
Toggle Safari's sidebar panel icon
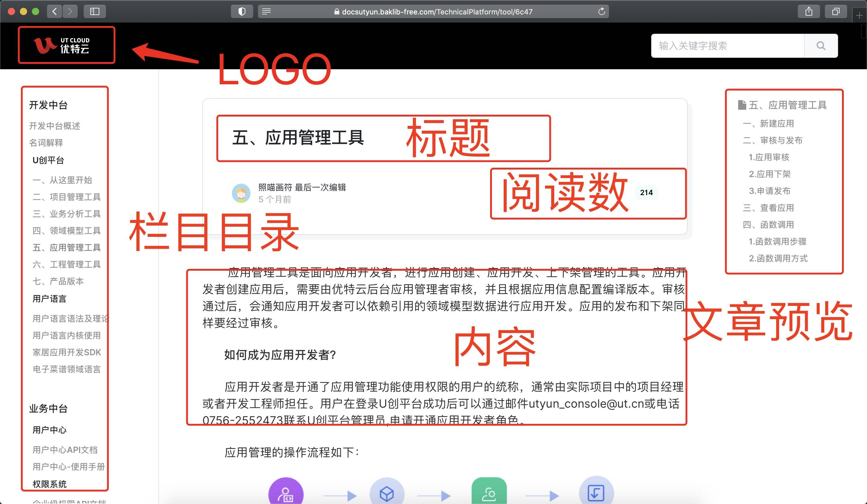click(95, 12)
